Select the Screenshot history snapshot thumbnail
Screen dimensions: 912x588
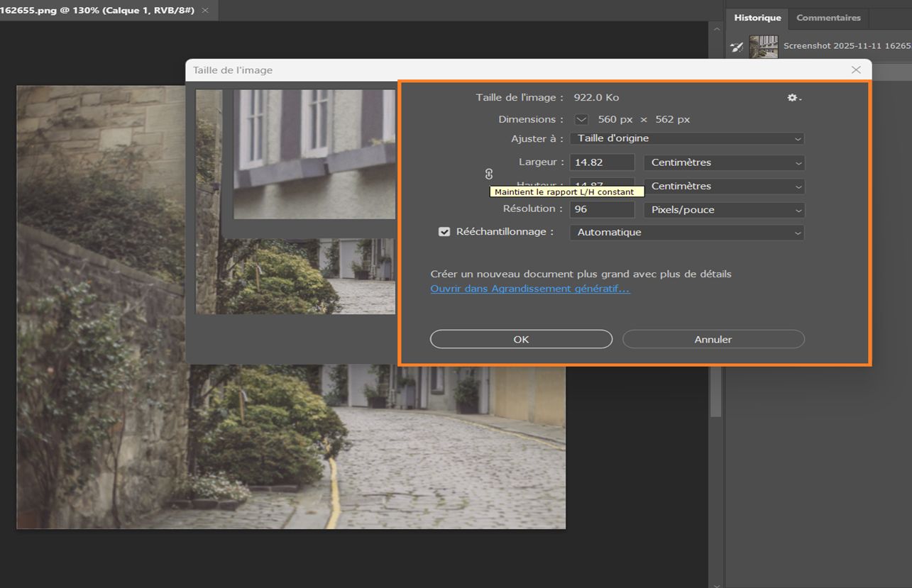tap(764, 47)
